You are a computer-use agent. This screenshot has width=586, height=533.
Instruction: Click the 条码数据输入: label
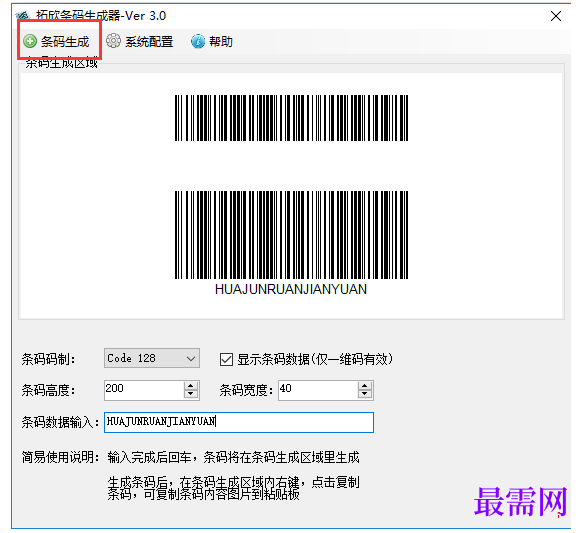coord(61,422)
